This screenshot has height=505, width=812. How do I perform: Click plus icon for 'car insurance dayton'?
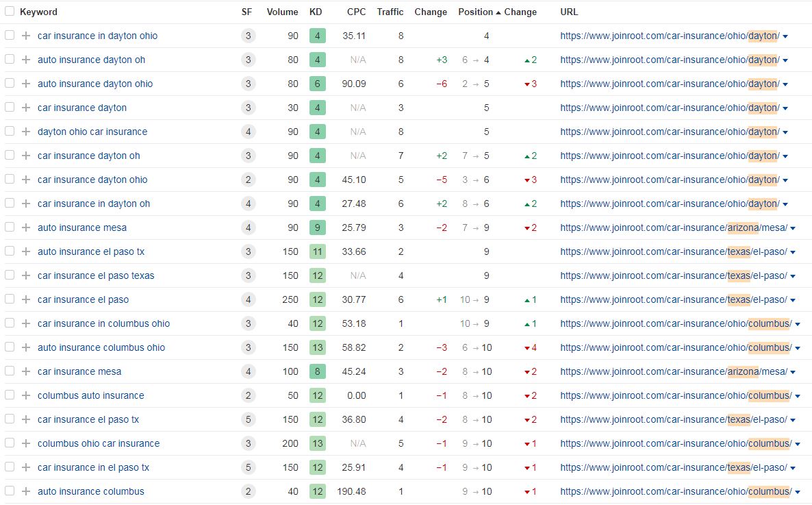pyautogui.click(x=26, y=108)
